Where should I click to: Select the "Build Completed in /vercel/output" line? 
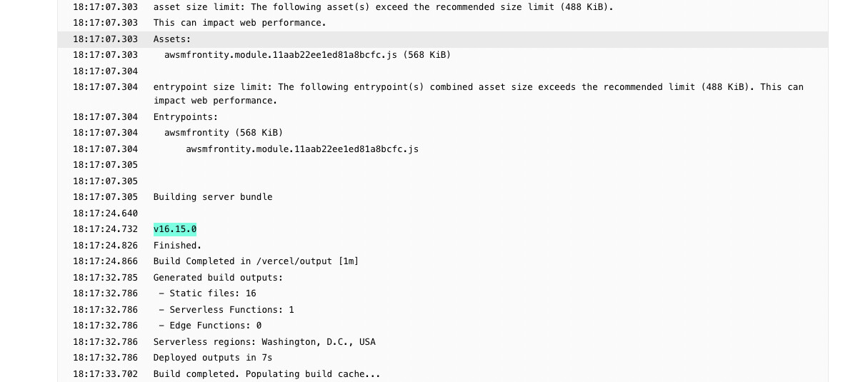256,261
